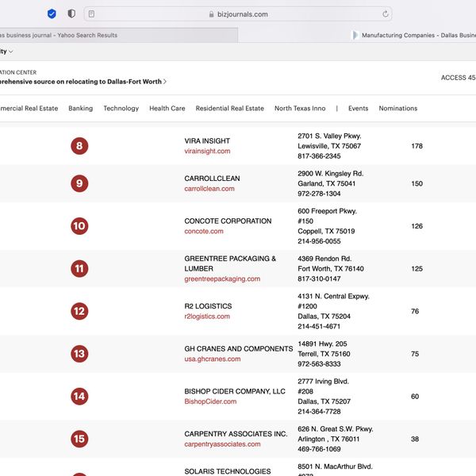Open the privacy report shield icon

pyautogui.click(x=71, y=13)
